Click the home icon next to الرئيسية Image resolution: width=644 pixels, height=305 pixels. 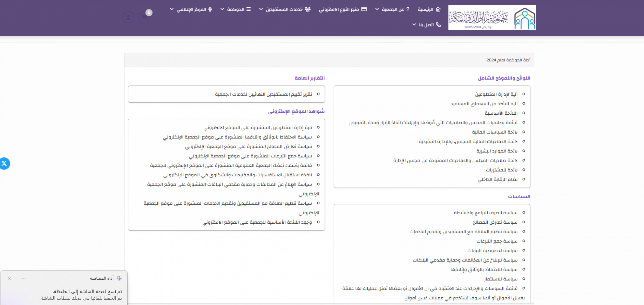(x=438, y=9)
